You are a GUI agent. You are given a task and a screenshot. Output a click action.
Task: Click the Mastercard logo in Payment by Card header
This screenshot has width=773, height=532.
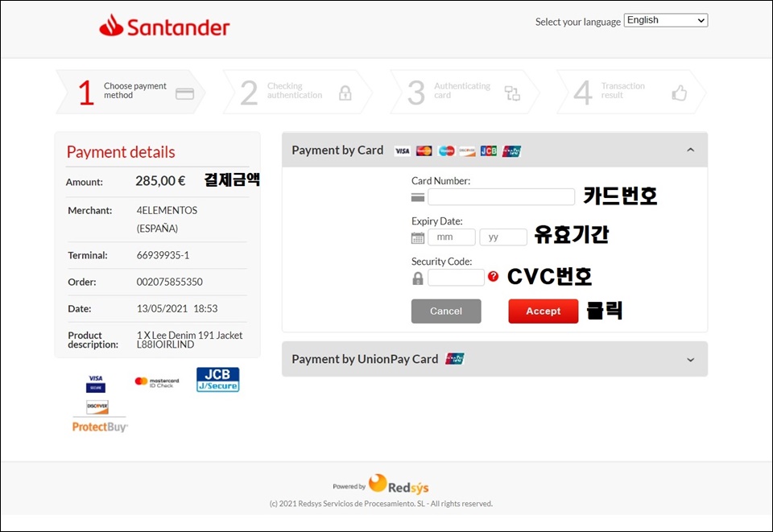[x=424, y=151]
